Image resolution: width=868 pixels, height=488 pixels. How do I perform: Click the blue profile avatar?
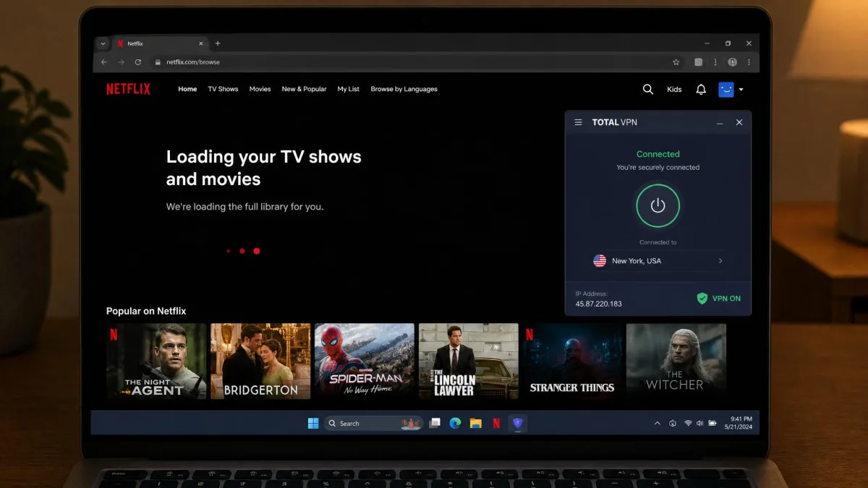pos(726,89)
